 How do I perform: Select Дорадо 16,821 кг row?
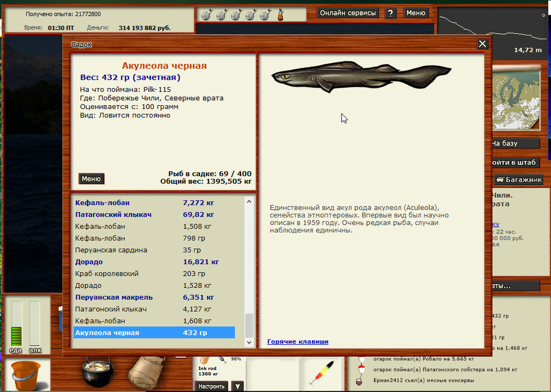(x=154, y=262)
